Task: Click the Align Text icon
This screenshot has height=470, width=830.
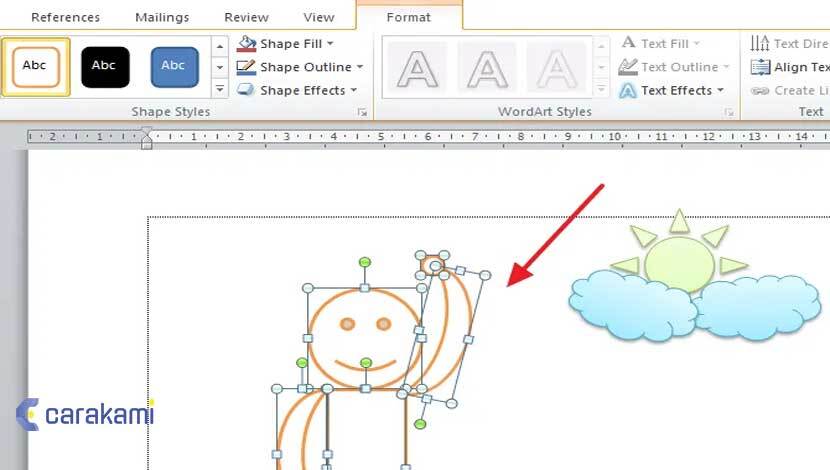Action: click(760, 67)
